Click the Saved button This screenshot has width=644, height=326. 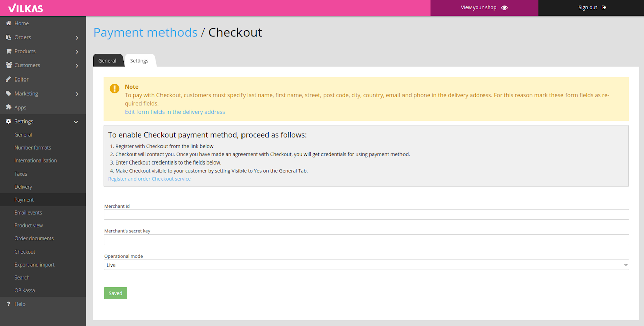(x=116, y=293)
